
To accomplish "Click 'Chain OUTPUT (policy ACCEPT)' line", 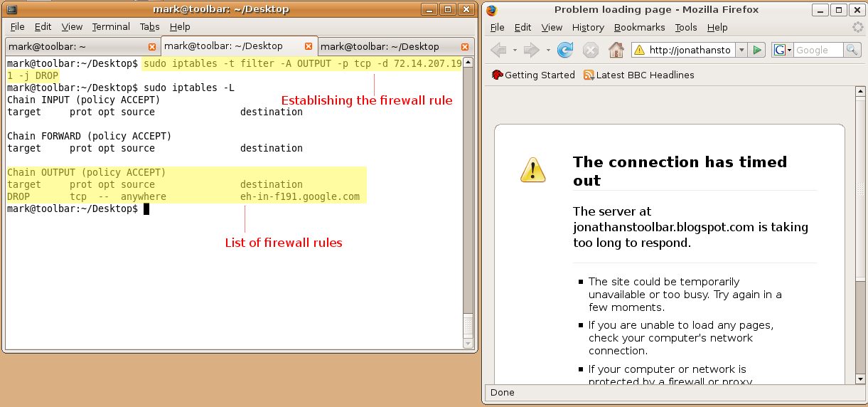I will (x=86, y=172).
